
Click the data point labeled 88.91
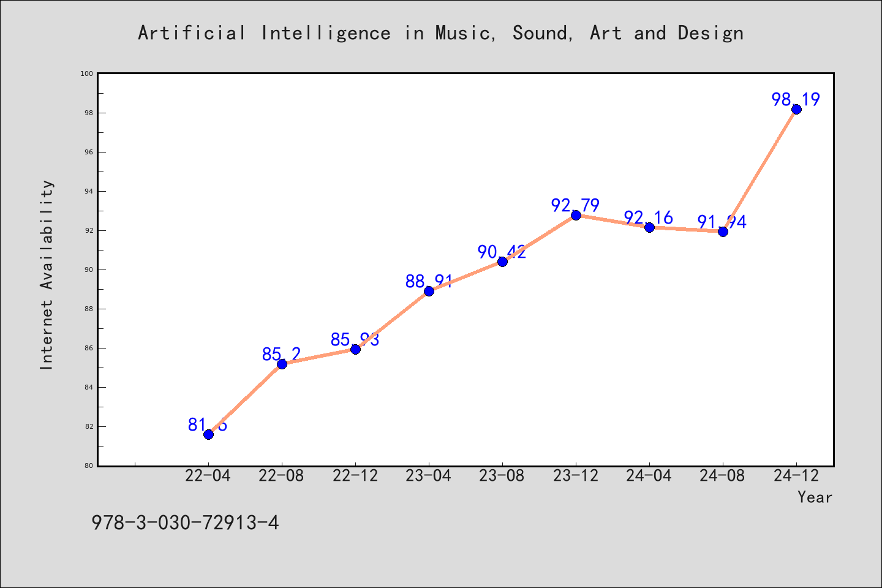(x=429, y=291)
